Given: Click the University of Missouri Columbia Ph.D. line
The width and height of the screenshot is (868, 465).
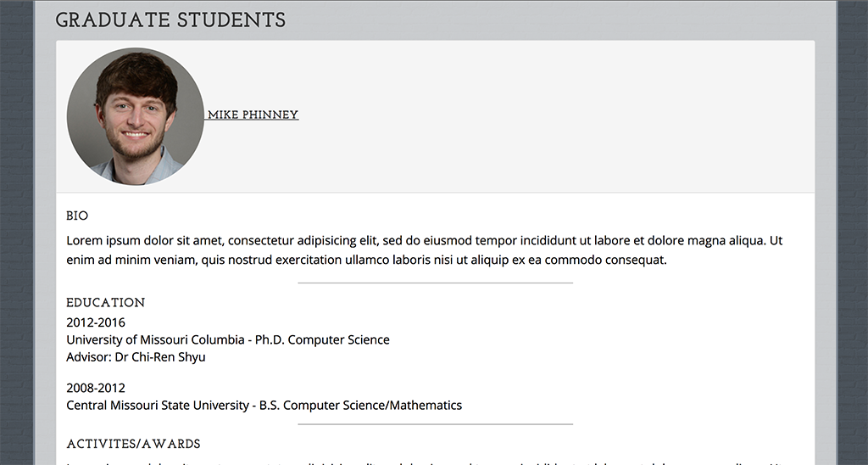Looking at the screenshot, I should (228, 339).
